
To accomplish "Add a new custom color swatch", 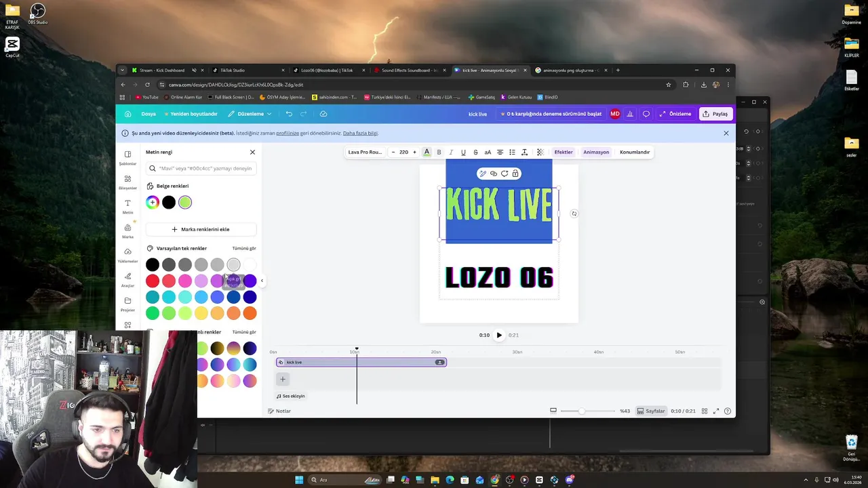I will (153, 202).
